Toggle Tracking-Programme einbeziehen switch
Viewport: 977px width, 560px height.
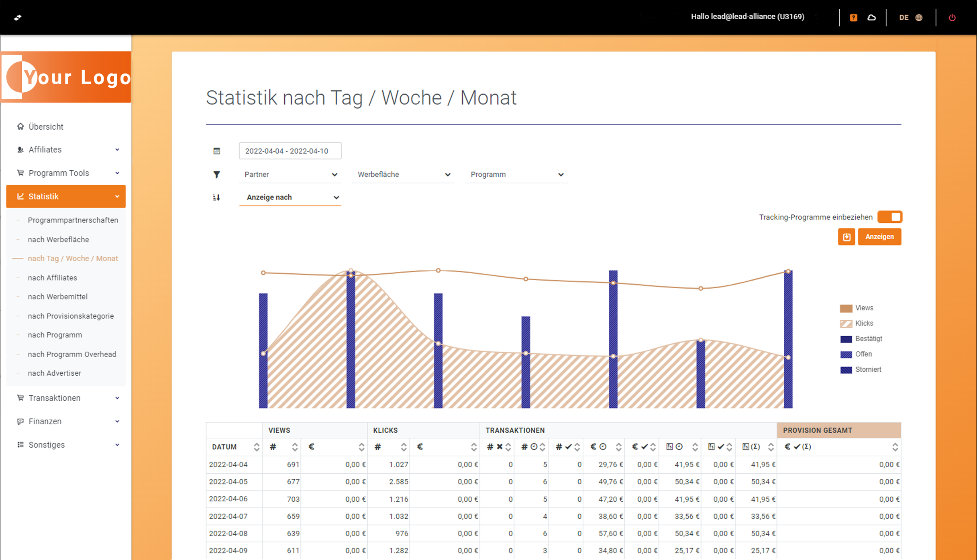click(890, 217)
